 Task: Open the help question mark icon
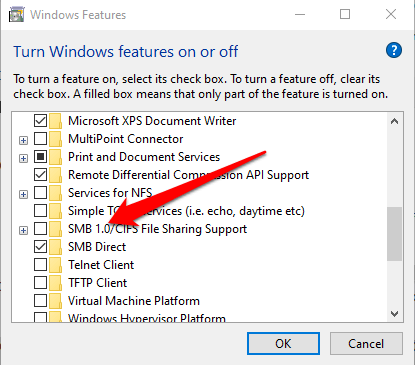pos(394,51)
